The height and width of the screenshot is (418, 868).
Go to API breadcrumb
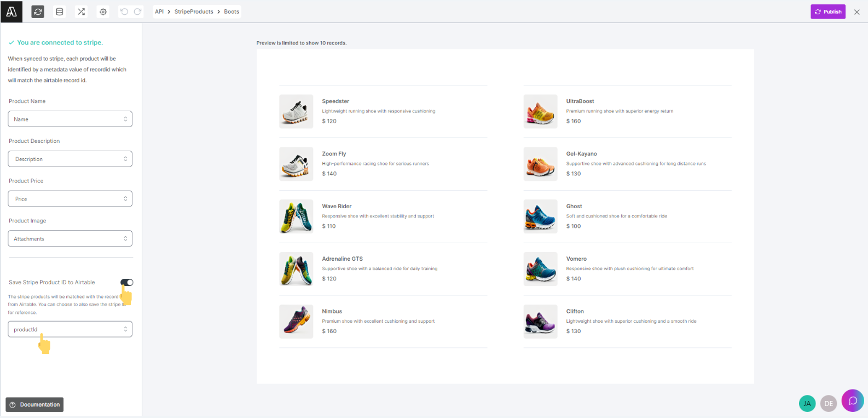click(159, 12)
